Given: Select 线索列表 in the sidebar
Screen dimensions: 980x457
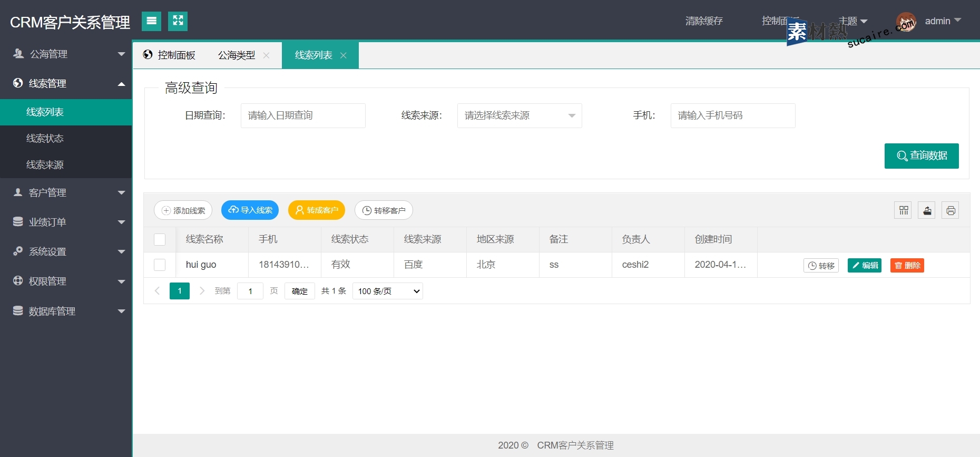Looking at the screenshot, I should tap(66, 112).
